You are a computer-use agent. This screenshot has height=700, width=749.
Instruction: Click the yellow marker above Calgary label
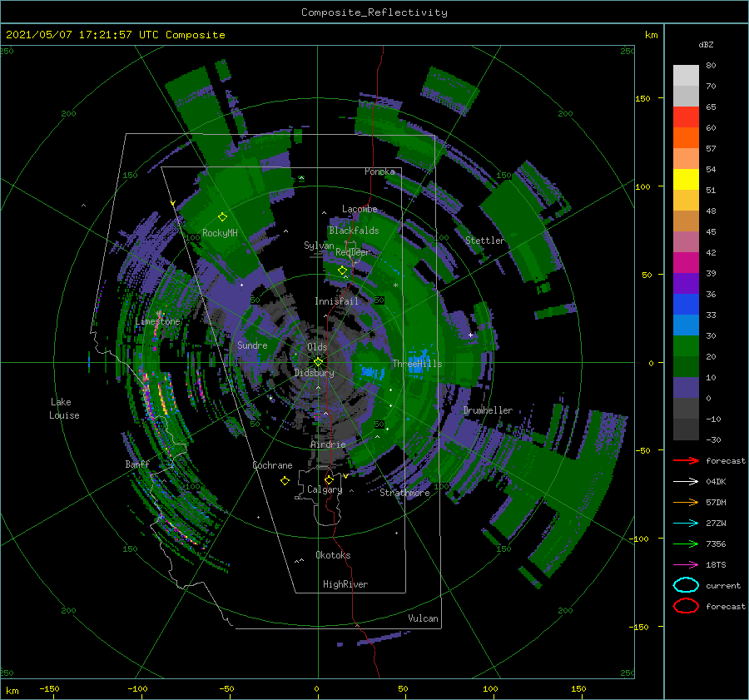click(x=329, y=479)
